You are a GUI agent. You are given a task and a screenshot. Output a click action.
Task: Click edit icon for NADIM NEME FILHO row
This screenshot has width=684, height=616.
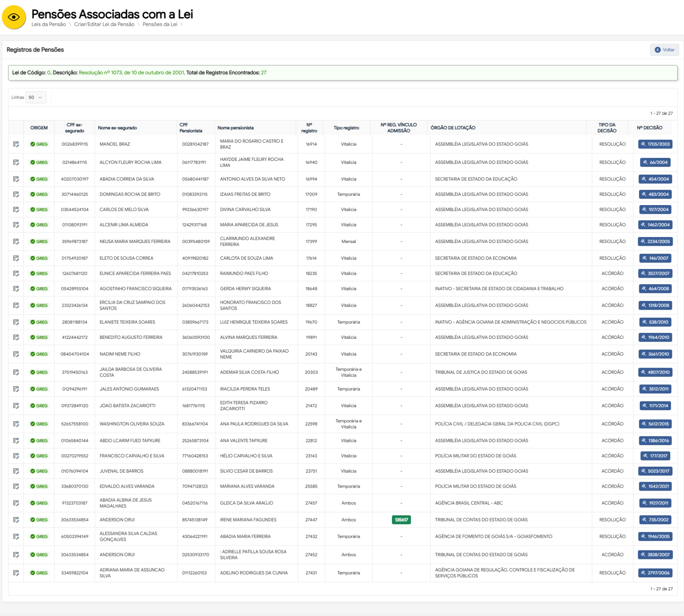tap(16, 354)
